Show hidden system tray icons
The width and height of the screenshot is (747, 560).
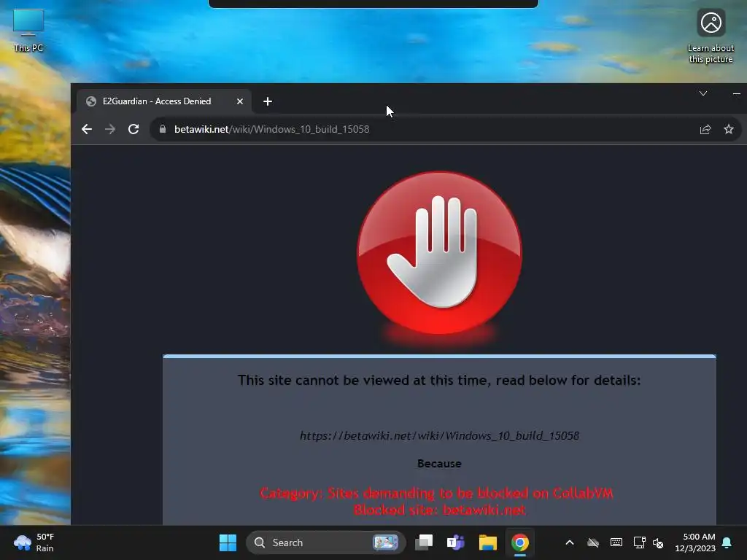pyautogui.click(x=569, y=542)
